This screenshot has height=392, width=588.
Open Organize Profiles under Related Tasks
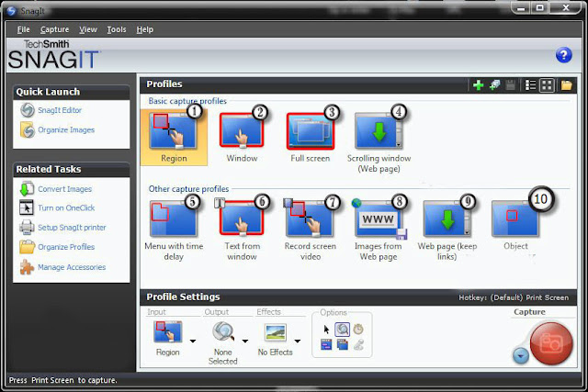[57, 247]
